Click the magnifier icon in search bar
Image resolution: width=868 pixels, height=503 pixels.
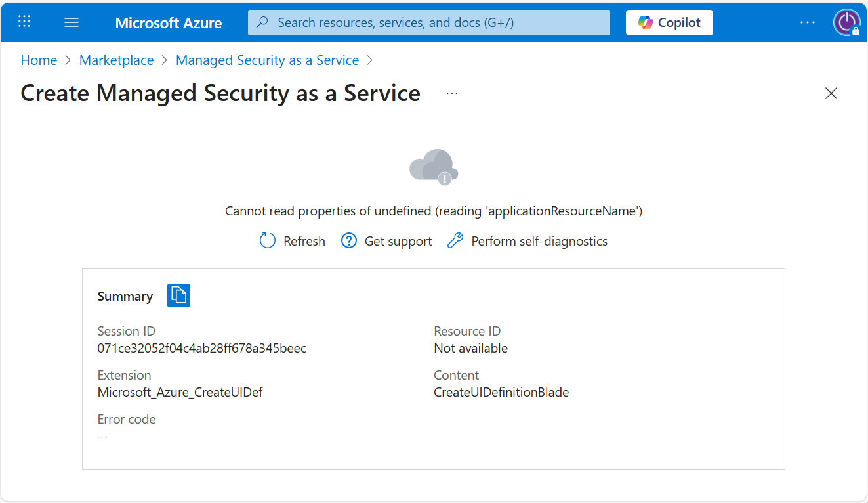(x=262, y=22)
